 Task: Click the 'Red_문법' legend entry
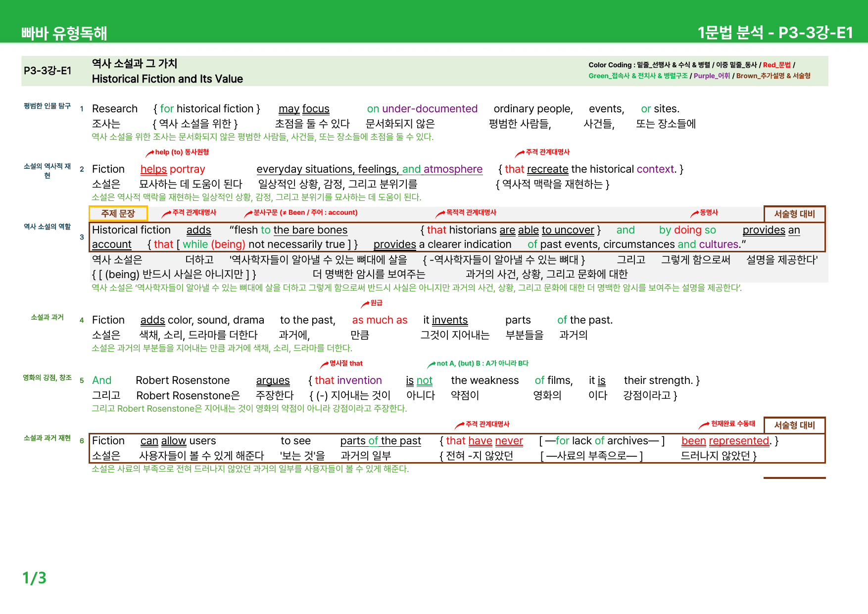[x=776, y=65]
